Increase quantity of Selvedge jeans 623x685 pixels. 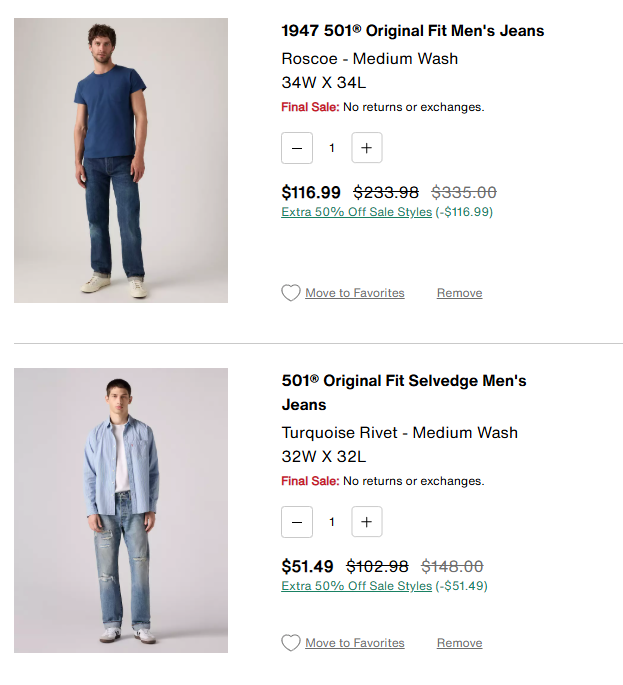pos(366,522)
